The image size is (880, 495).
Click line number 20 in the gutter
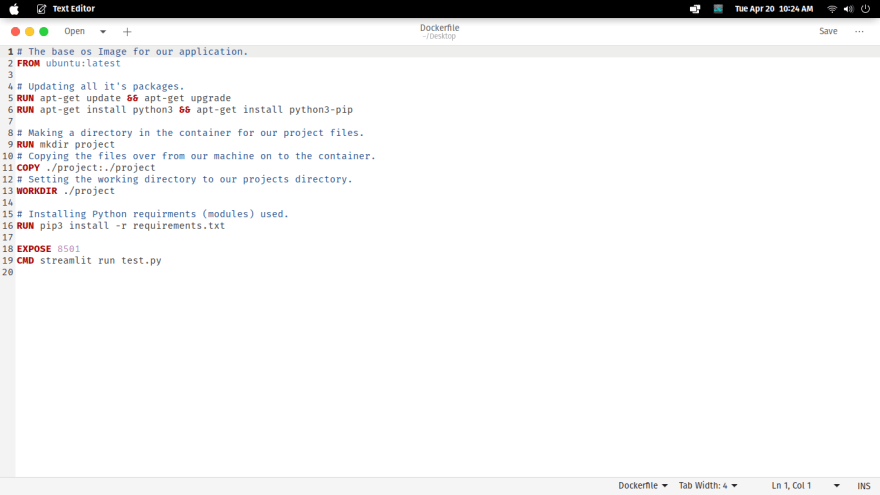[x=7, y=272]
